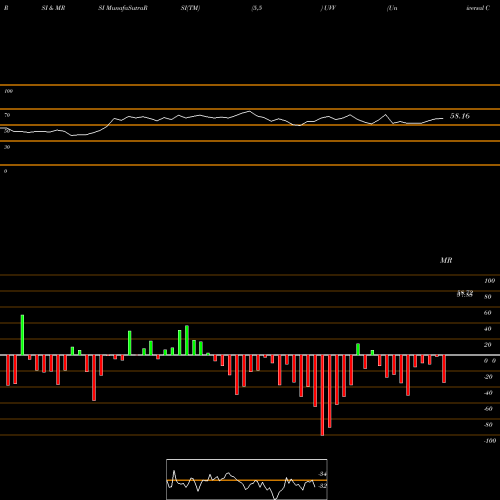Click the MR axis label -100
Screen dimensions: 500x500
[489, 441]
